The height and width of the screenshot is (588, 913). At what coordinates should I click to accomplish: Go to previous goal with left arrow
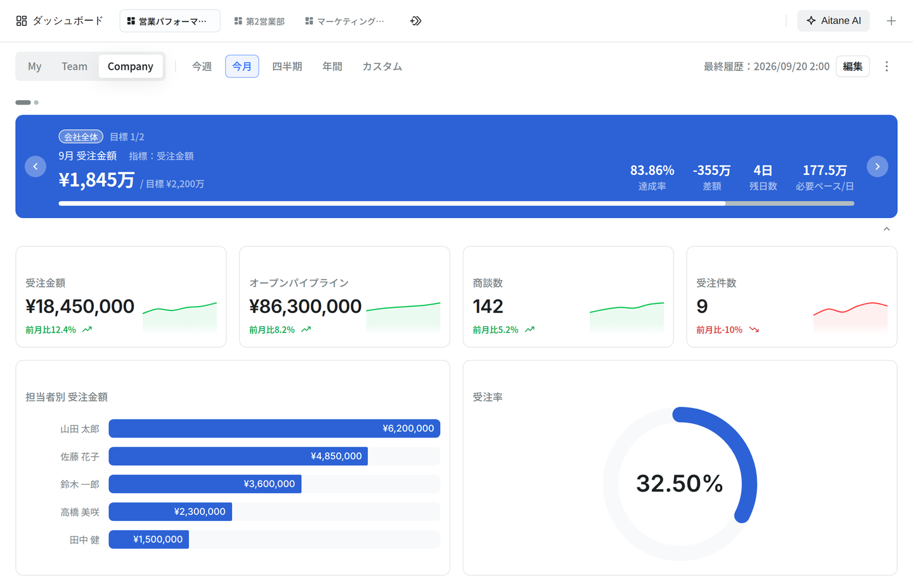(x=36, y=167)
